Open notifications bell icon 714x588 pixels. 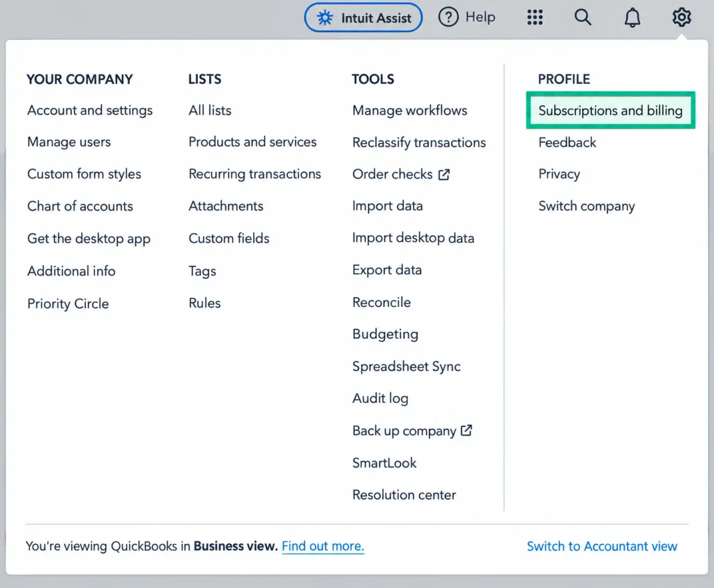632,17
